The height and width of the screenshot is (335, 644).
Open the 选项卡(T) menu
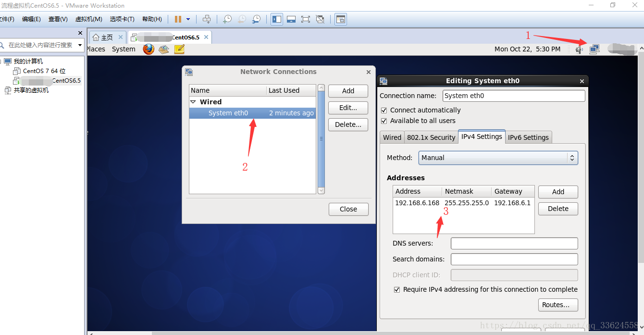pos(122,19)
